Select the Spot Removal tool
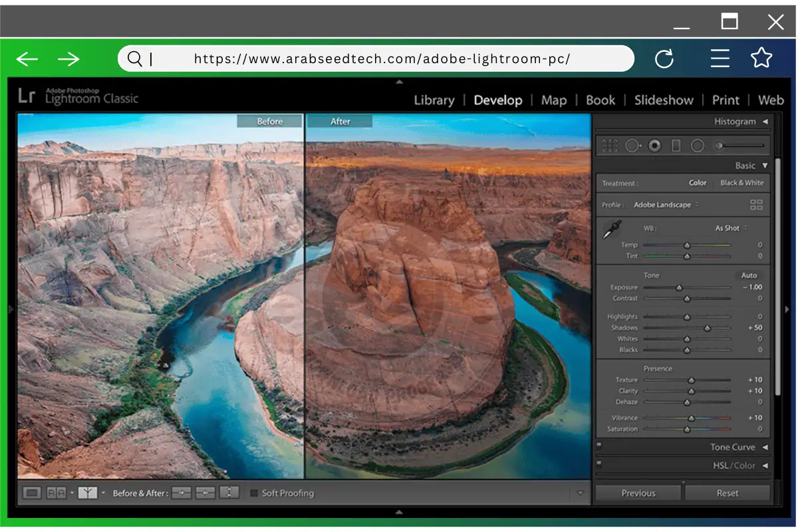Screen dimensions: 798x532 [x=634, y=145]
